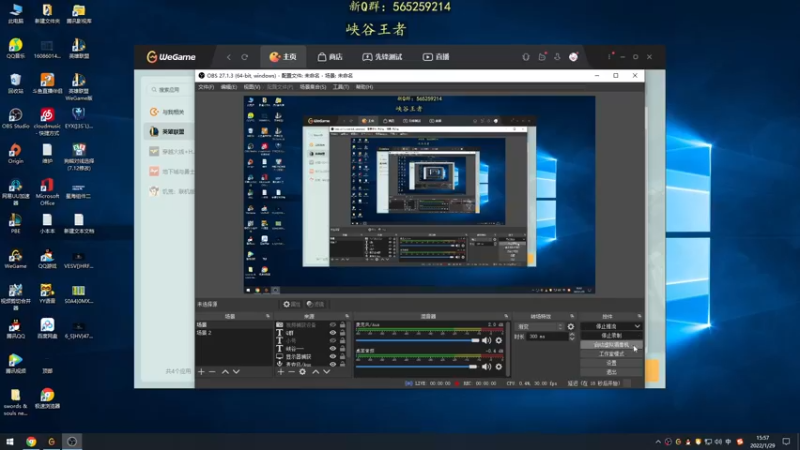Toggle visibility of 麦克风/Aux source
Image resolution: width=800 pixels, height=450 pixels.
click(333, 364)
